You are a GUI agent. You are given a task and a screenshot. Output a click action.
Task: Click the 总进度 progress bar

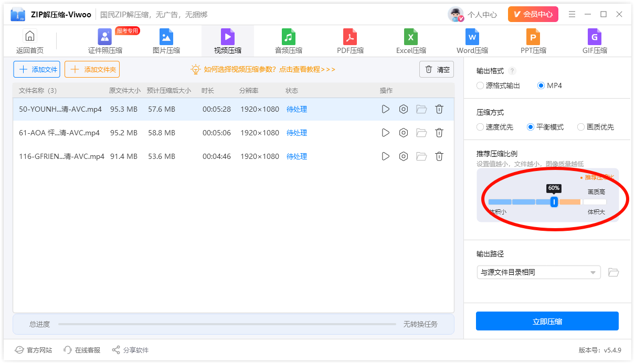tap(227, 324)
